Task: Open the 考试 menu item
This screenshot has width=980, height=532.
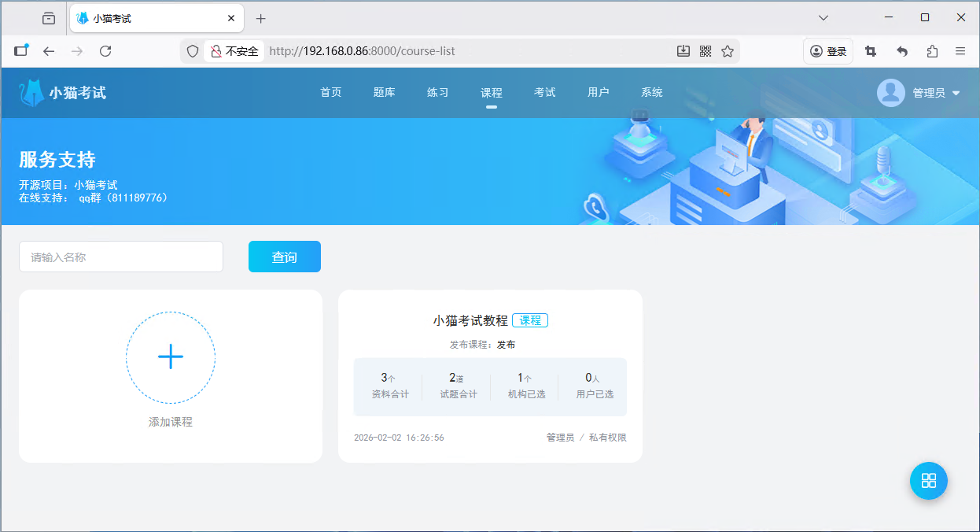Action: click(545, 93)
